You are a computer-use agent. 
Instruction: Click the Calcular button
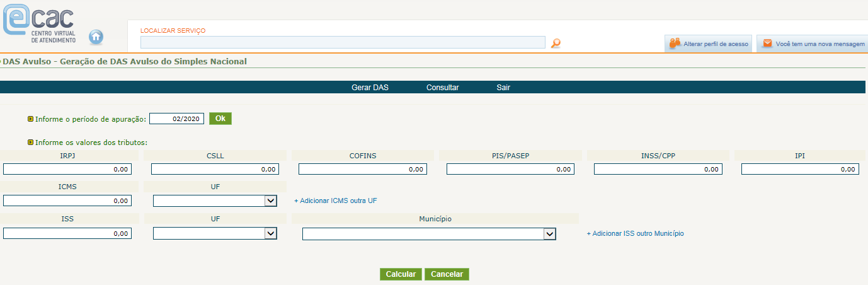point(401,274)
